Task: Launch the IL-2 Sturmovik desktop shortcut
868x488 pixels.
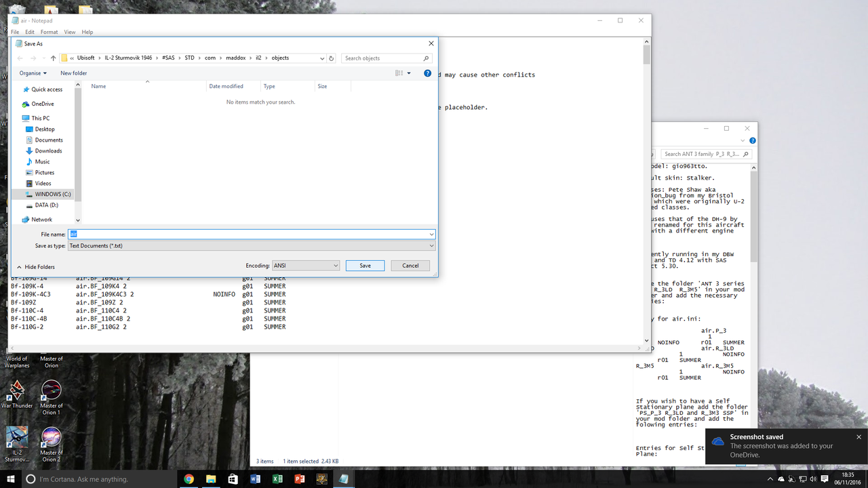Action: [16, 444]
